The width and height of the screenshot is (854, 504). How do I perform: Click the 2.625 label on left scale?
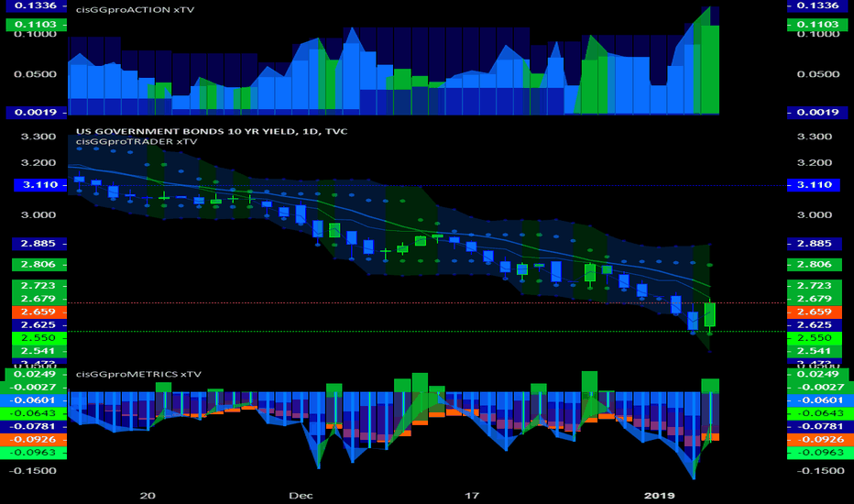click(x=39, y=324)
